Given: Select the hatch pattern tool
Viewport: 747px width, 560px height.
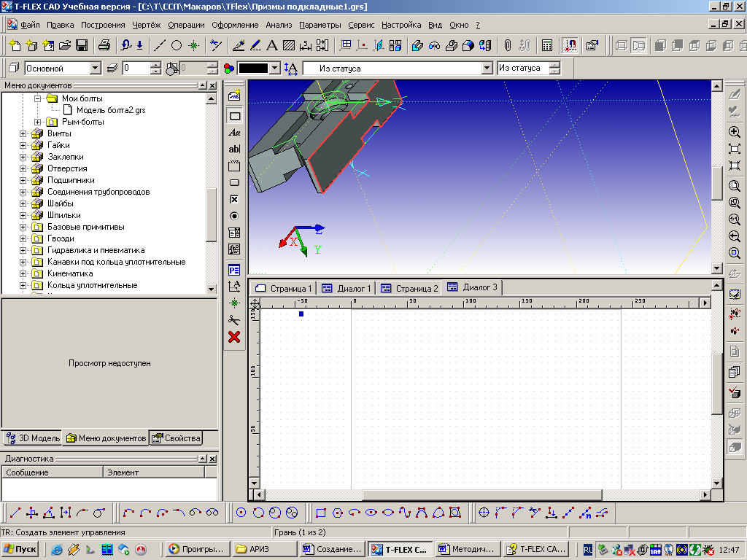Looking at the screenshot, I should (288, 45).
